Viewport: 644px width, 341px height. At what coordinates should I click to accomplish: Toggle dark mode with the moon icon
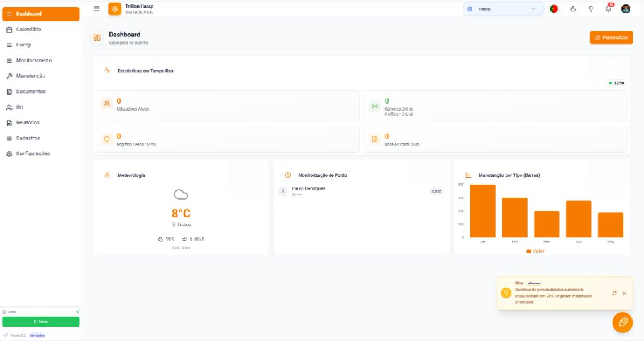click(574, 9)
